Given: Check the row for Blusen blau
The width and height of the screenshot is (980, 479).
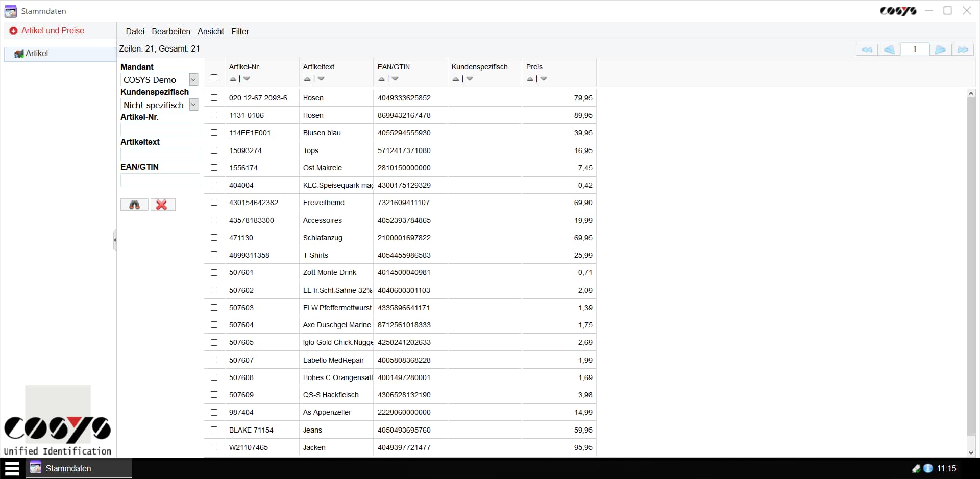Looking at the screenshot, I should [214, 132].
